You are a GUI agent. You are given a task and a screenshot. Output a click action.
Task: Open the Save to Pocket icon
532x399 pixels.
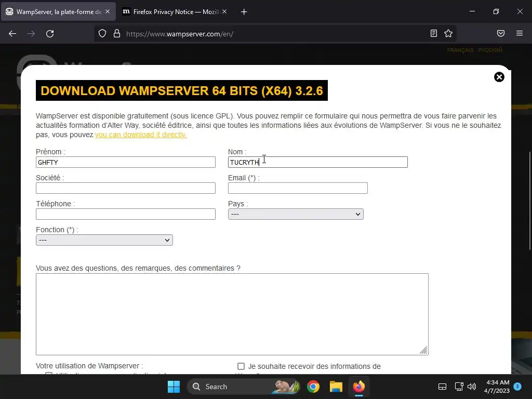coord(501,33)
